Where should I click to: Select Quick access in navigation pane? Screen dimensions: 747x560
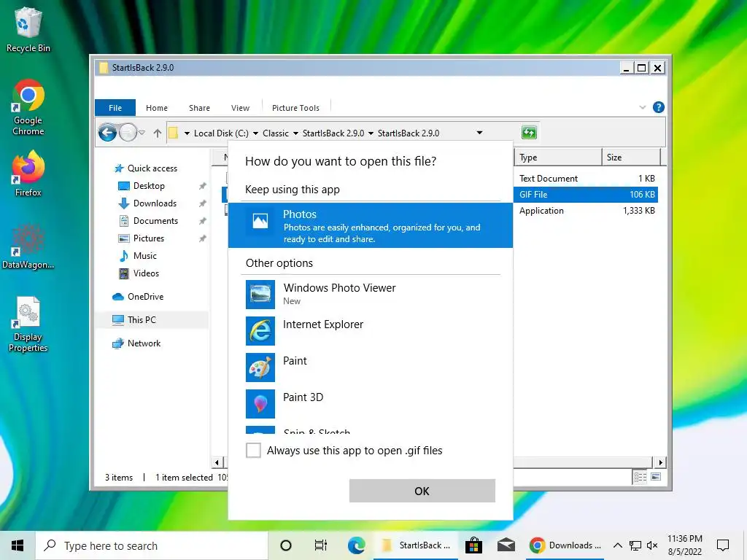tap(146, 168)
